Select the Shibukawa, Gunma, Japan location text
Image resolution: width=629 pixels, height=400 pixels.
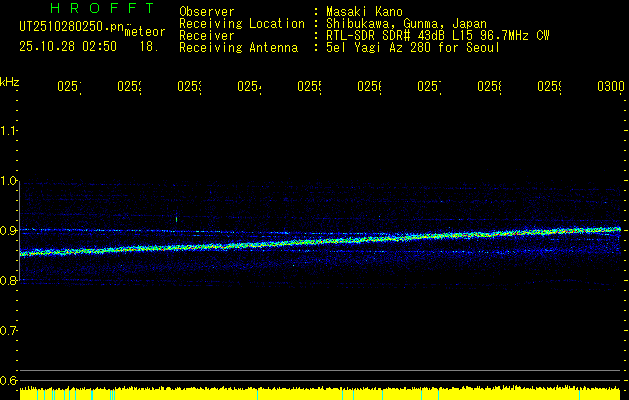(406, 23)
